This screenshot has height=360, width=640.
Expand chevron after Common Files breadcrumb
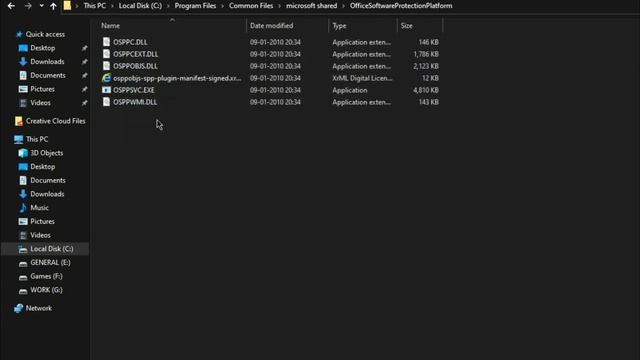pyautogui.click(x=280, y=6)
